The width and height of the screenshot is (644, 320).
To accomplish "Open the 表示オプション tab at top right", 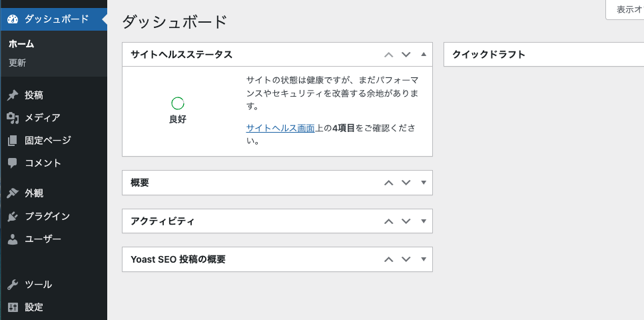I will (x=626, y=9).
